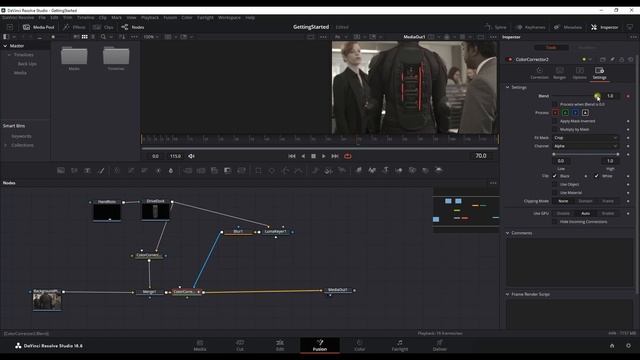Pin the ColorCorrector2 inspector controls

(x=612, y=60)
